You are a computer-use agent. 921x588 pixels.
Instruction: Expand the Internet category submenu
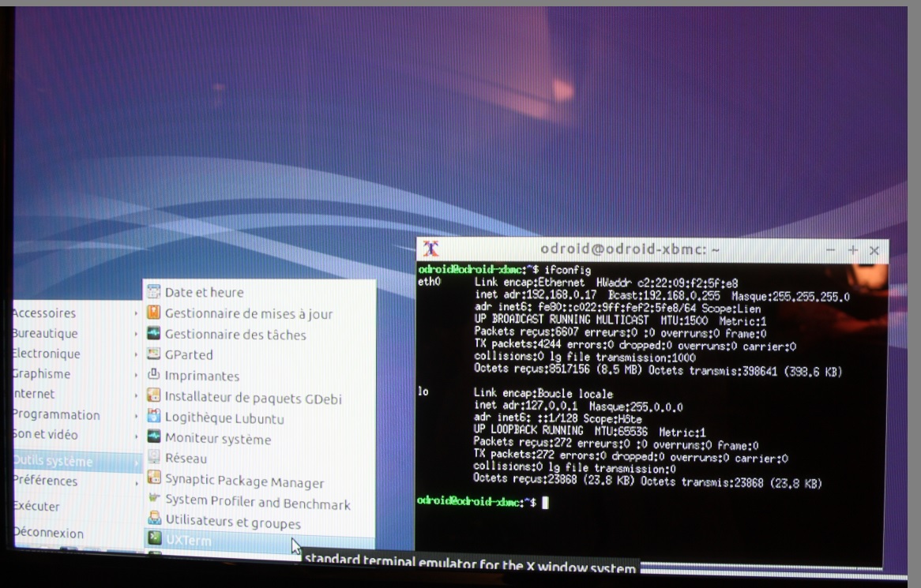[x=36, y=394]
